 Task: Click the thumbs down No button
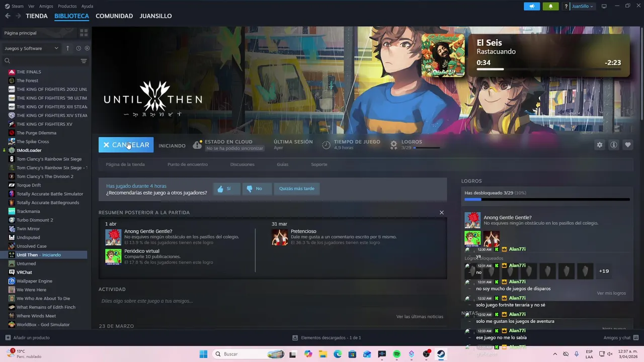click(257, 189)
